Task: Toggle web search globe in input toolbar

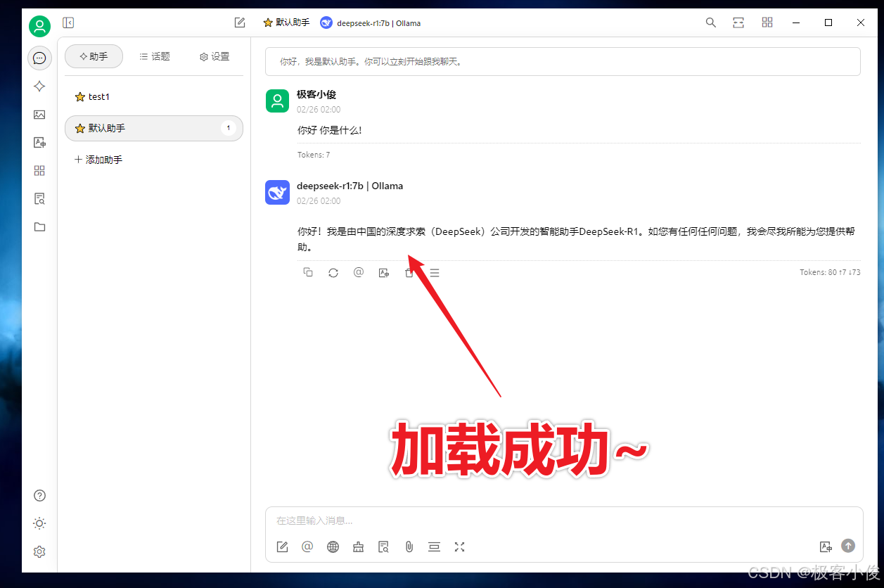Action: [333, 547]
